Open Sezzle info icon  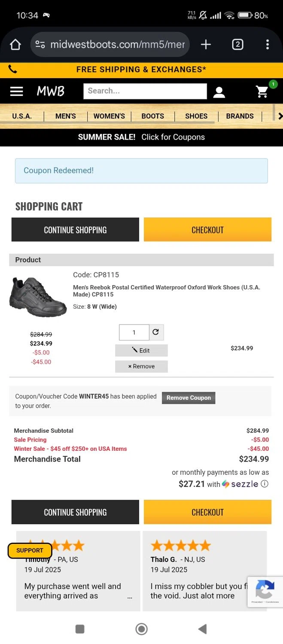point(265,484)
